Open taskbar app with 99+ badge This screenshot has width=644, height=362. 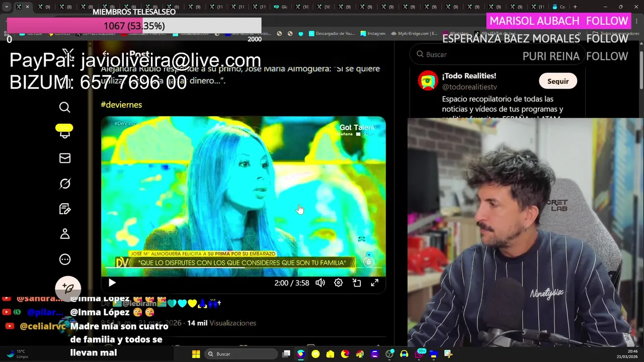419,354
